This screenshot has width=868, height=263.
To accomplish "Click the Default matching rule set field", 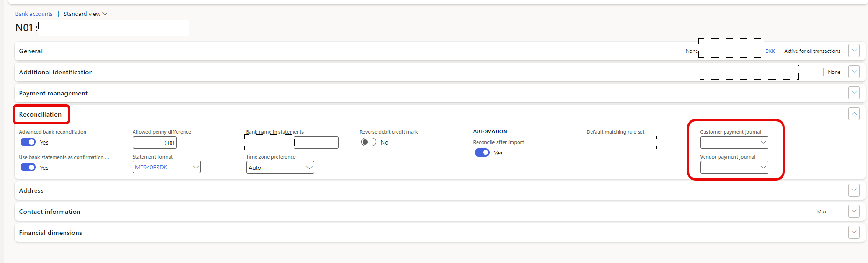I will (621, 142).
